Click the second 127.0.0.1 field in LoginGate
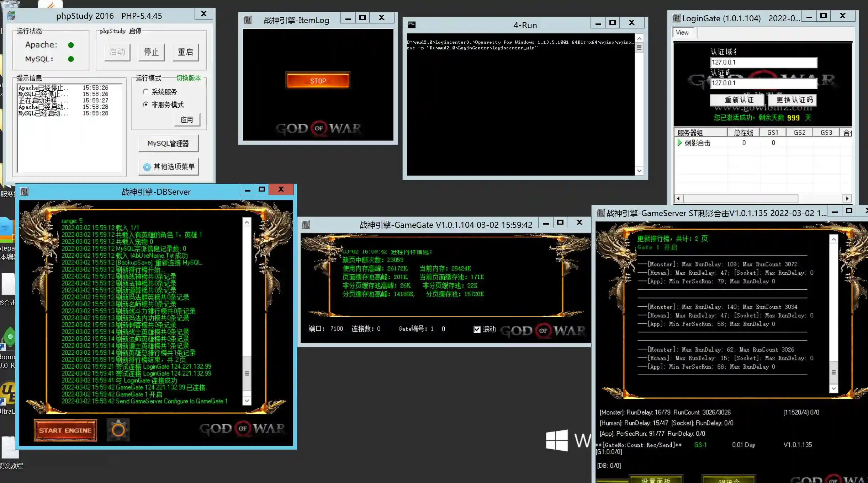The height and width of the screenshot is (483, 868). [763, 83]
